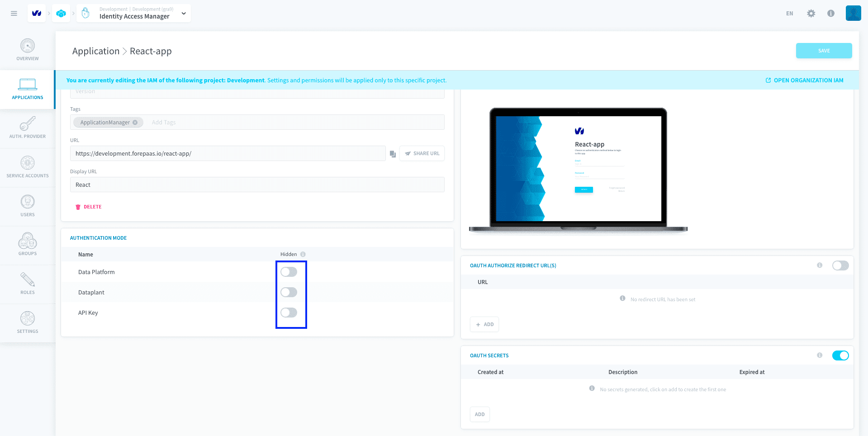The image size is (868, 436).
Task: Click the blue cube project icon
Action: click(61, 14)
